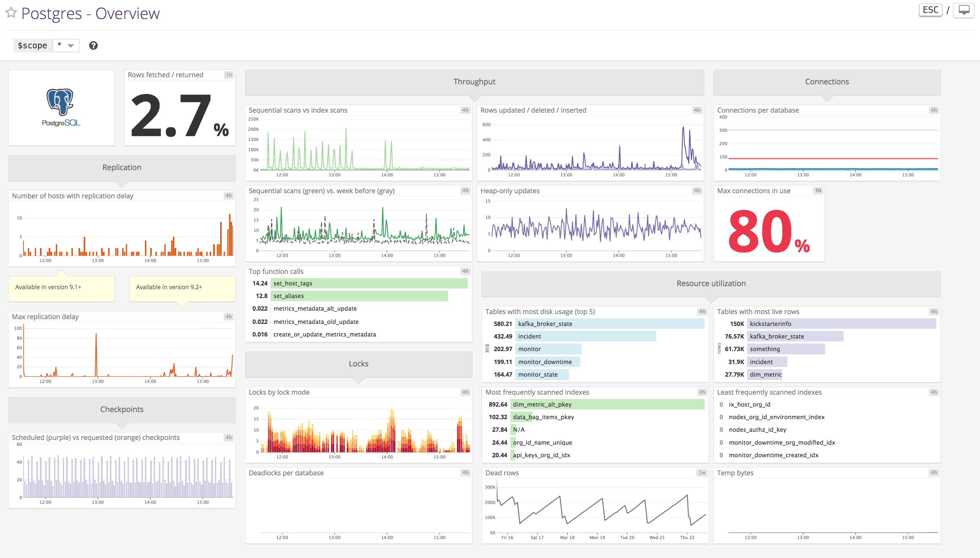Click the fullscreen screenboard icon top right

click(964, 10)
